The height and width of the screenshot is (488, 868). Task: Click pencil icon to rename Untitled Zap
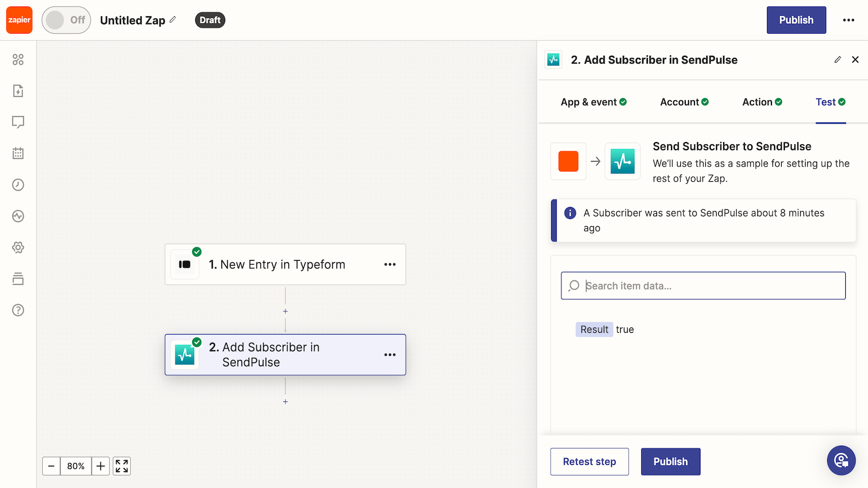[x=173, y=20]
